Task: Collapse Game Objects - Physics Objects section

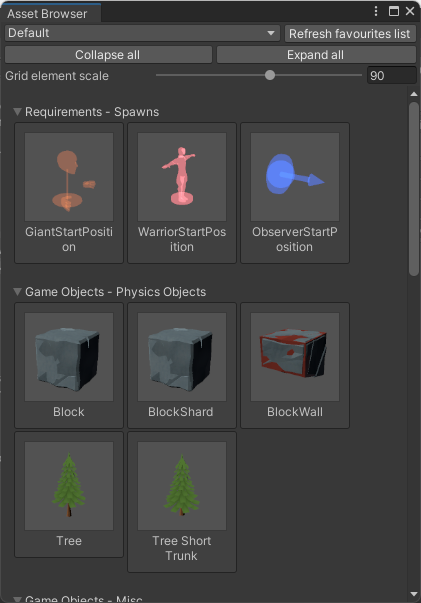Action: [17, 292]
